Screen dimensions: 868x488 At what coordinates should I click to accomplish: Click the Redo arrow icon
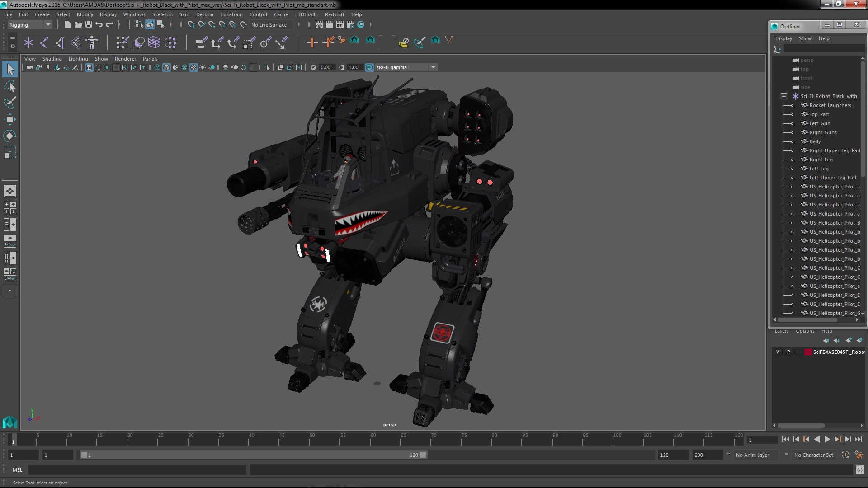(109, 24)
